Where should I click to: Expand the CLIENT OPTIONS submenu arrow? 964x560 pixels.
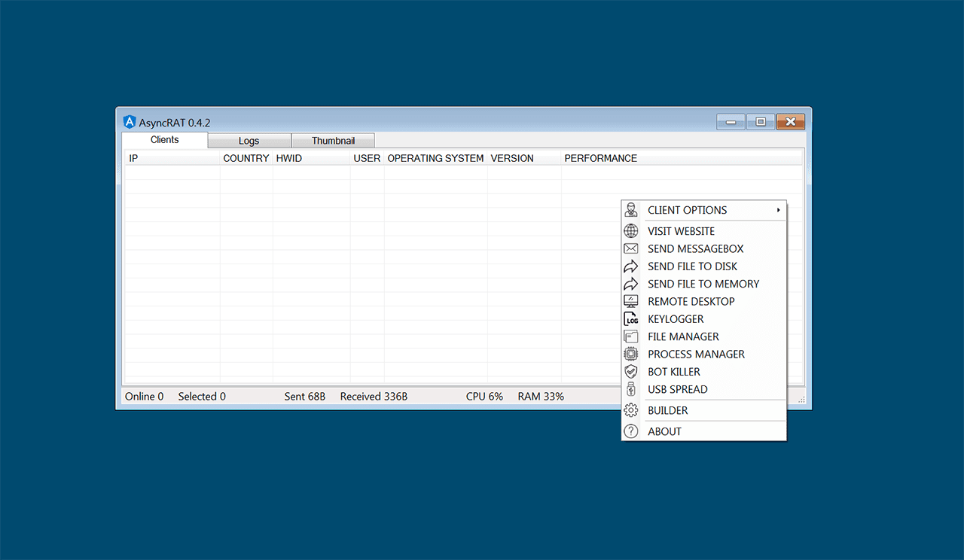click(779, 210)
